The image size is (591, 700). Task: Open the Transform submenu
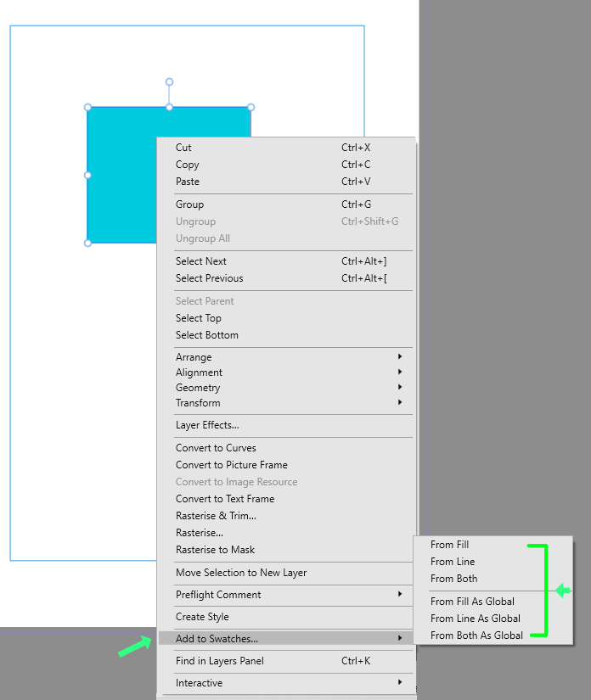pyautogui.click(x=286, y=402)
